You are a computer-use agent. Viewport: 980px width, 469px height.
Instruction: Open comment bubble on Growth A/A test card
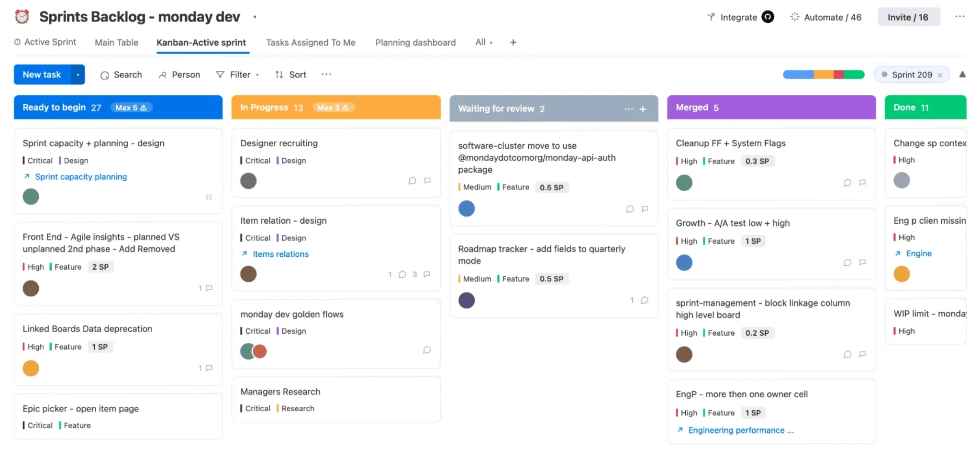pyautogui.click(x=847, y=262)
